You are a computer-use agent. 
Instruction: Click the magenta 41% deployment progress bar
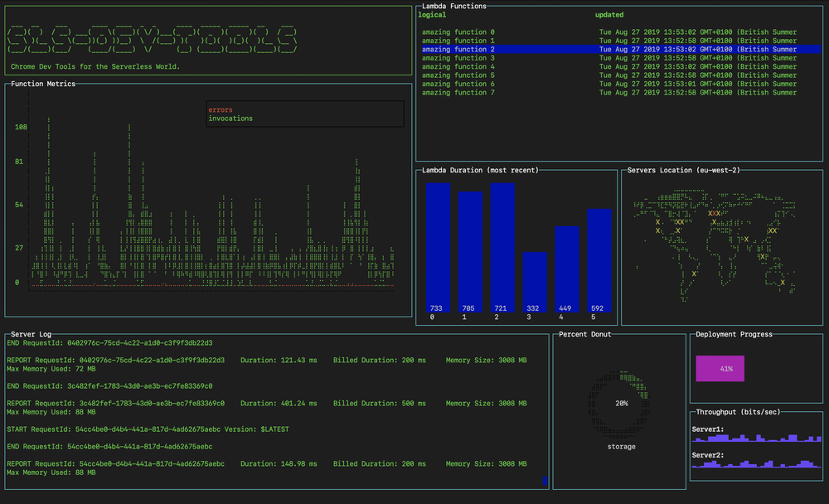[720, 369]
